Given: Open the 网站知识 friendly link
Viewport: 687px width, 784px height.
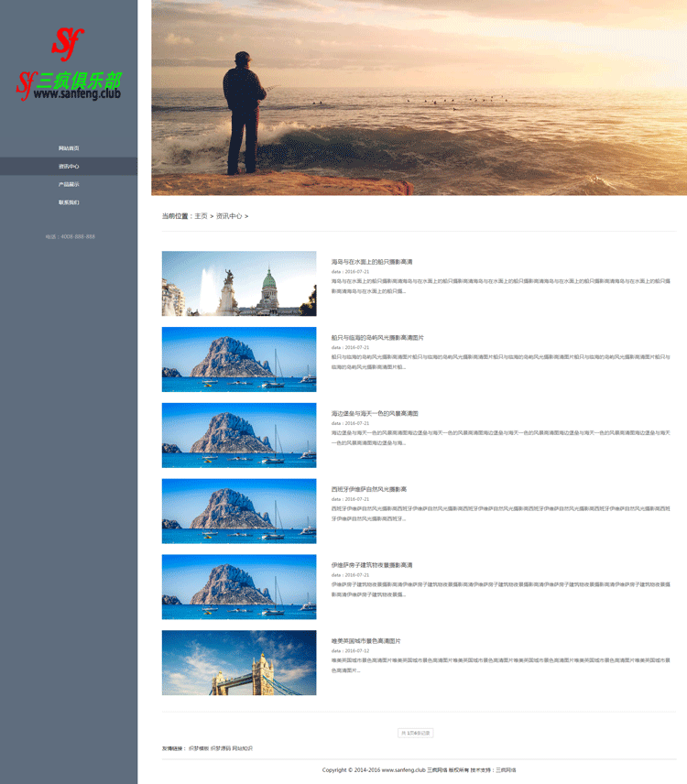Looking at the screenshot, I should click(243, 748).
